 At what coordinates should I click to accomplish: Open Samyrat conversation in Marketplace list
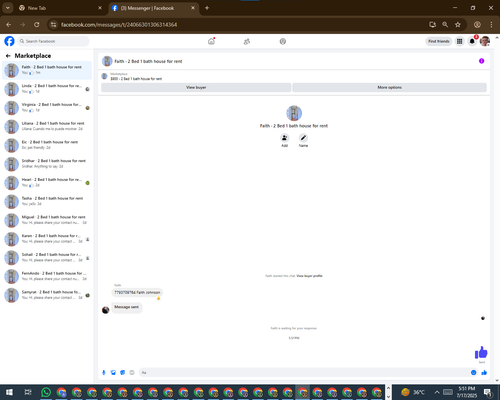(47, 295)
